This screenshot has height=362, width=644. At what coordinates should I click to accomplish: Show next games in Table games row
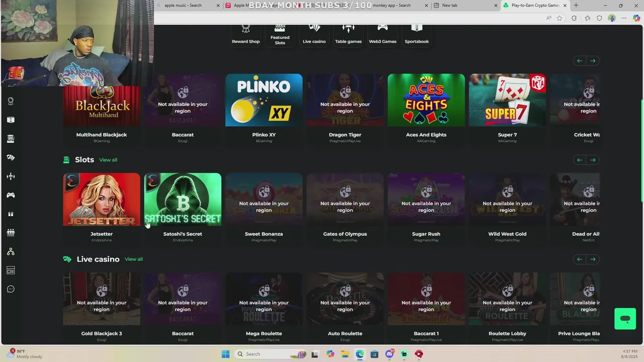tap(593, 61)
